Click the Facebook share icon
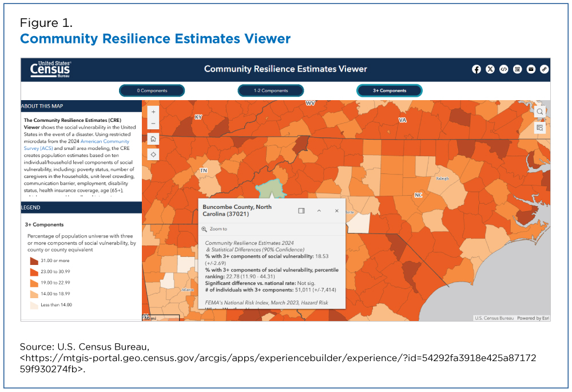Viewport: 572px width, 392px height. 476,69
